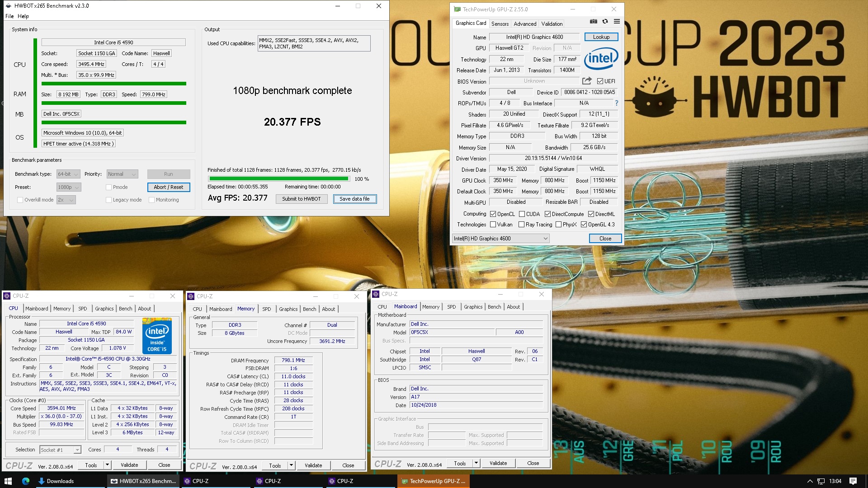
Task: Click the Intel Core i5 badge in CPU-Z
Action: point(157,336)
